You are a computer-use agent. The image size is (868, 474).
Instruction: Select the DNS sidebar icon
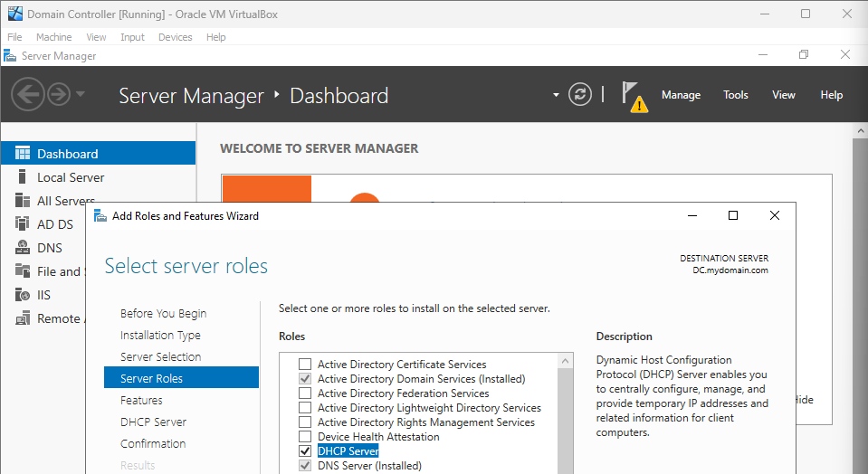point(22,248)
